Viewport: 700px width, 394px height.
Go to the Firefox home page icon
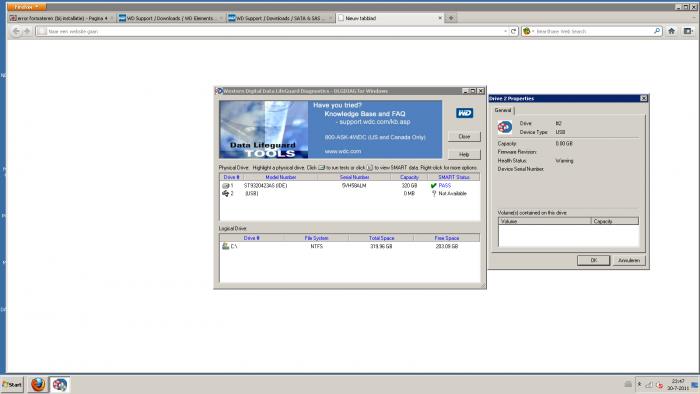click(671, 31)
